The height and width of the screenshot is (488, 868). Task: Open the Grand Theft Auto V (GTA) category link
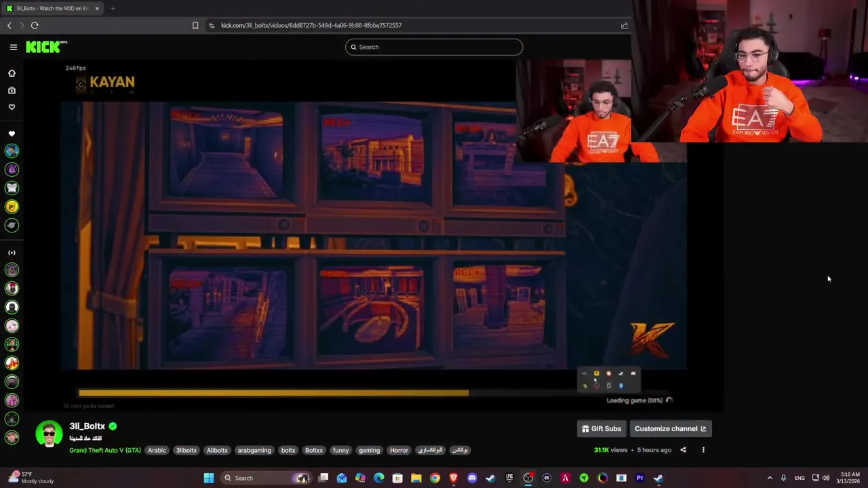point(105,450)
